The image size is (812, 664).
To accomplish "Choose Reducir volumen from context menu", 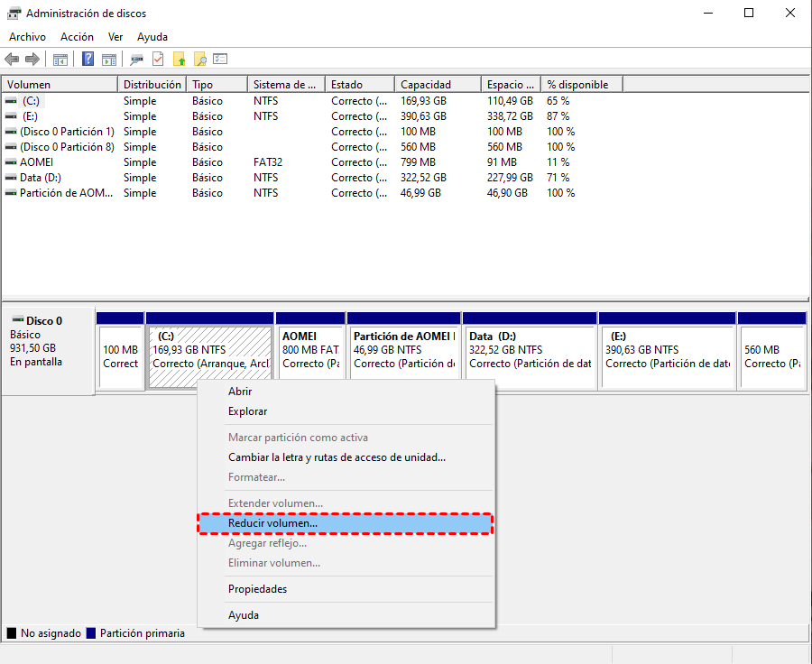I will (272, 523).
